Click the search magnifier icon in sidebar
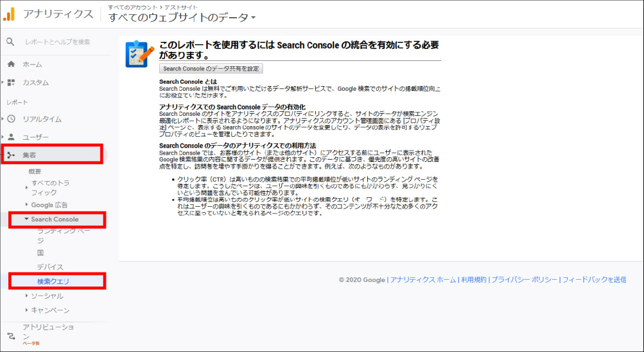 point(10,42)
